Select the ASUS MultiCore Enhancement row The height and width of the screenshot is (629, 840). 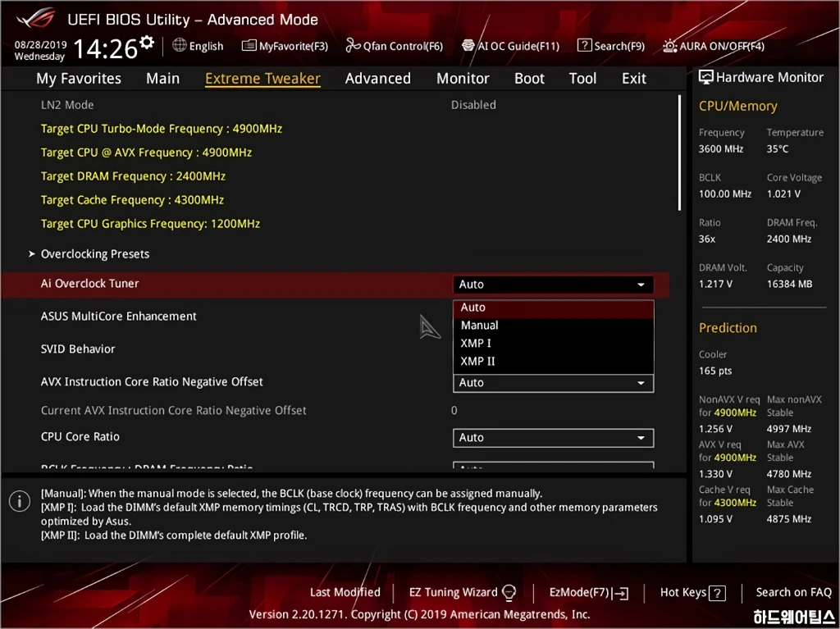click(118, 316)
